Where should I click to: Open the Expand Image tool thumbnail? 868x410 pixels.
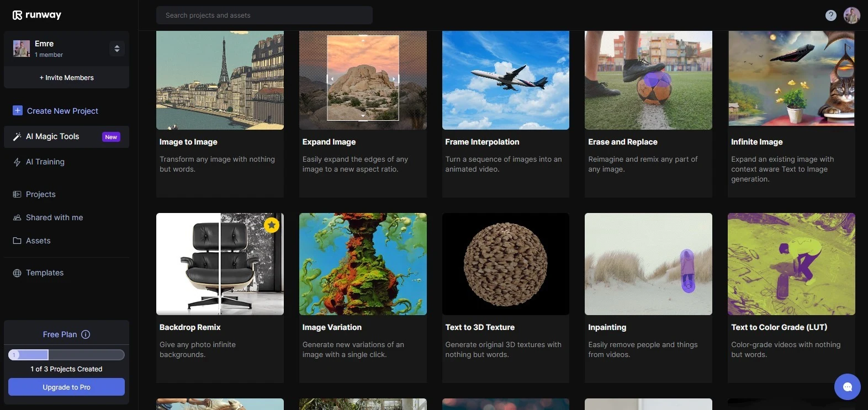(x=363, y=80)
